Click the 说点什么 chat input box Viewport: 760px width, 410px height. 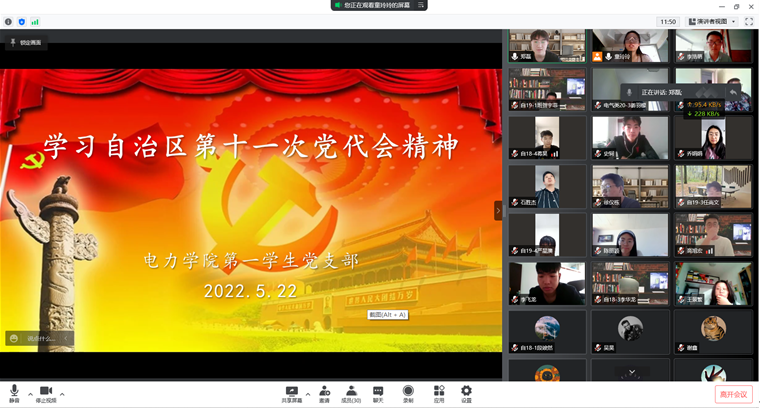pos(40,338)
